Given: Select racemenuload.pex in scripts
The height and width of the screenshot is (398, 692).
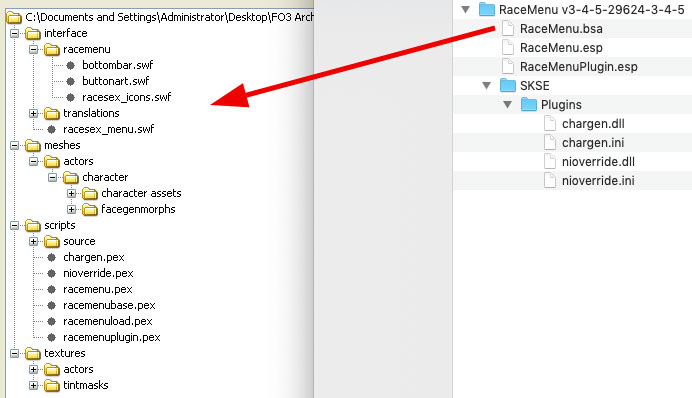Looking at the screenshot, I should pyautogui.click(x=108, y=321).
